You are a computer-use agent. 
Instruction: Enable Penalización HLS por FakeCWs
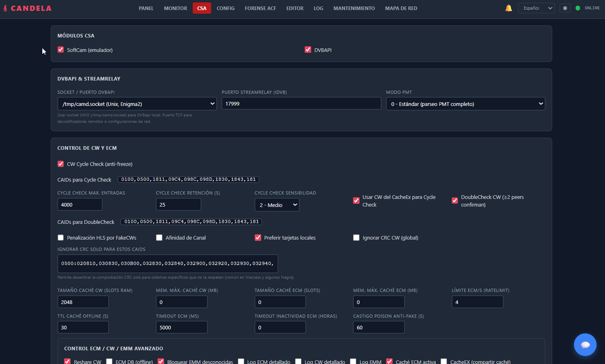(x=61, y=238)
